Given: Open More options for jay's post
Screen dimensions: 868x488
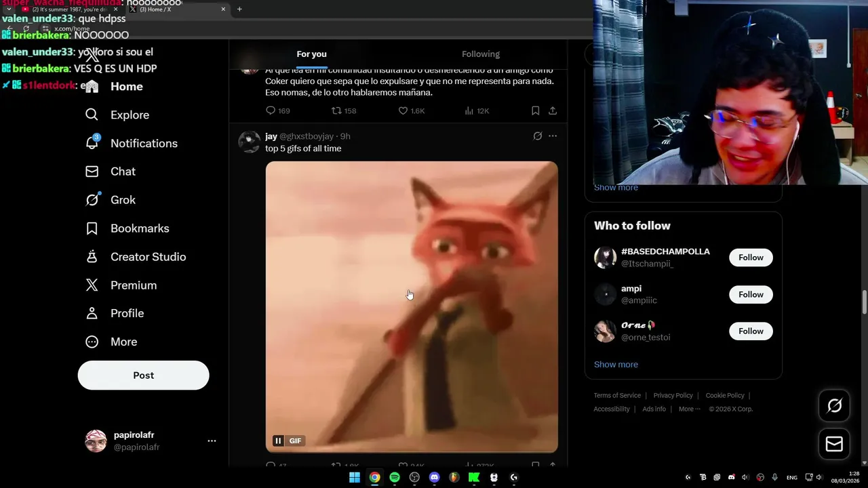Looking at the screenshot, I should pos(553,136).
